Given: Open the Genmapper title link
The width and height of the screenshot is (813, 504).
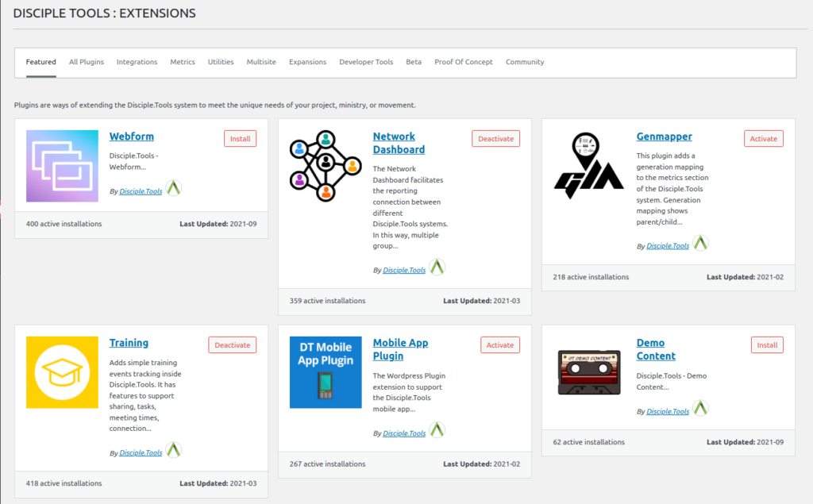Looking at the screenshot, I should 665,137.
